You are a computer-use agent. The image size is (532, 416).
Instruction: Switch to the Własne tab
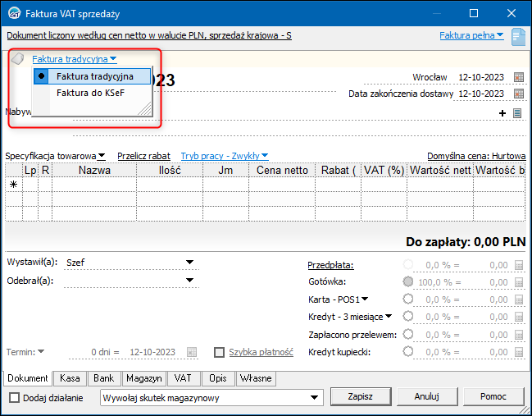click(x=256, y=378)
